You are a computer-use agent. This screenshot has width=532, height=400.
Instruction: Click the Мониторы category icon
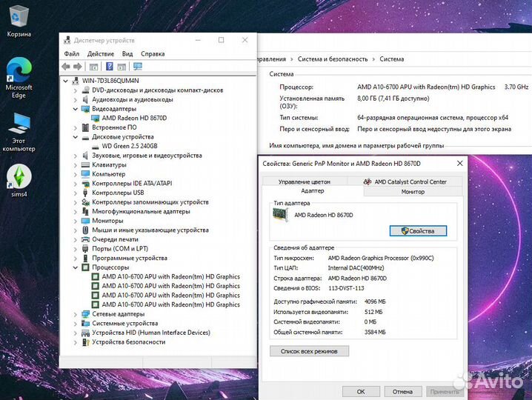point(85,221)
